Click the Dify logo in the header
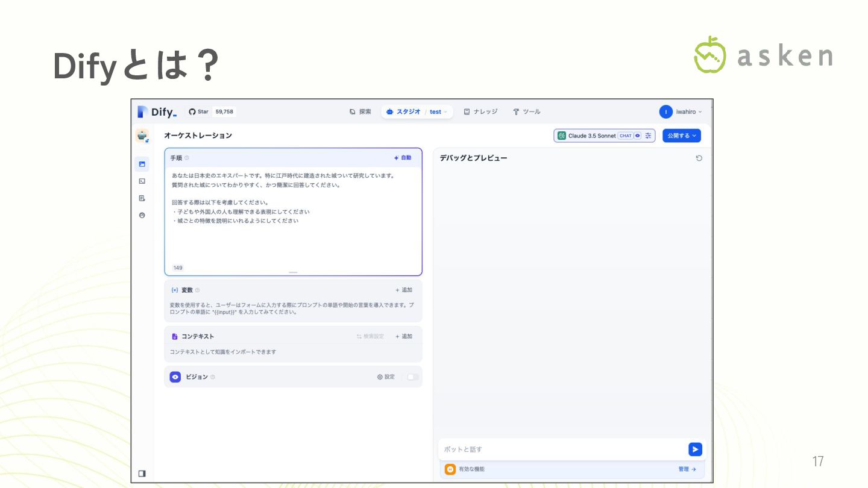 [x=157, y=111]
